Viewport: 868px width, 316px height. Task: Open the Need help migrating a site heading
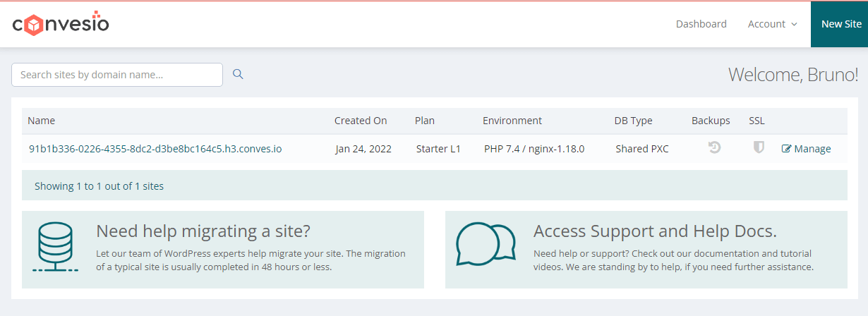203,231
